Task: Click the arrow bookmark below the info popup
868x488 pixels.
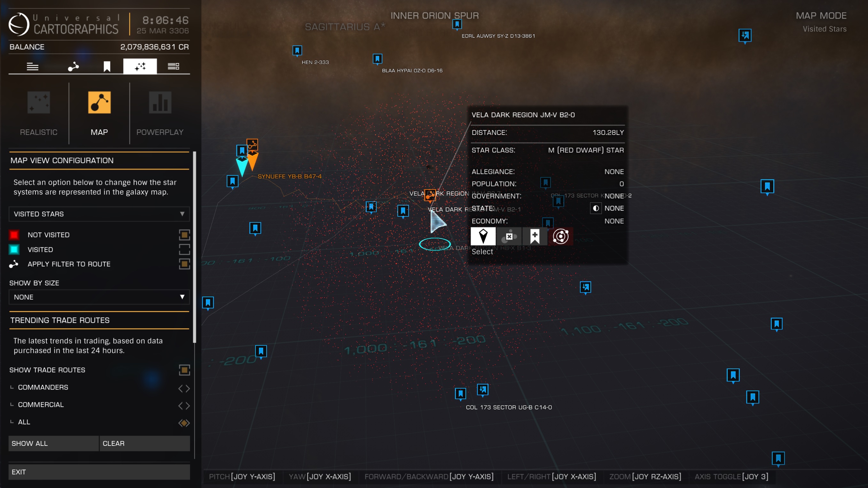Action: point(585,287)
